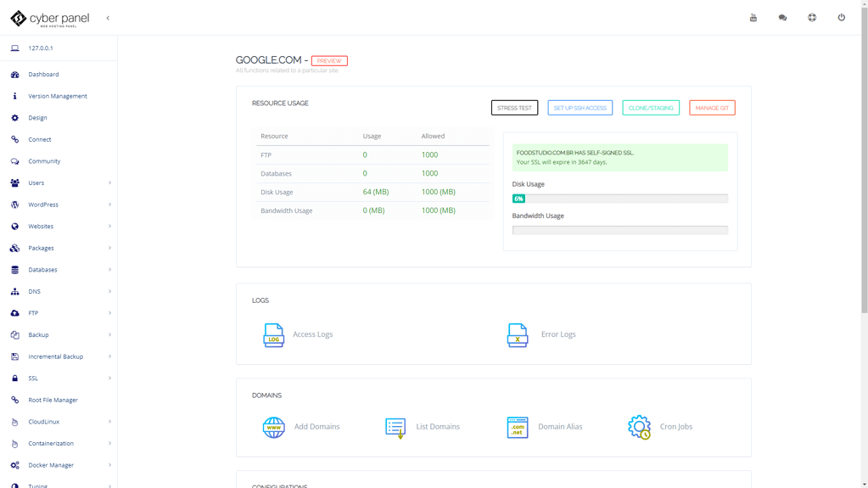
Task: Click the Bandwidth Usage progress bar
Action: (620, 230)
